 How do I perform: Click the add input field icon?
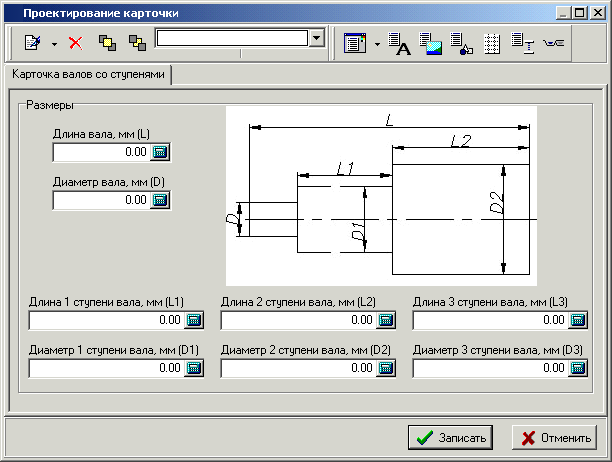click(523, 43)
